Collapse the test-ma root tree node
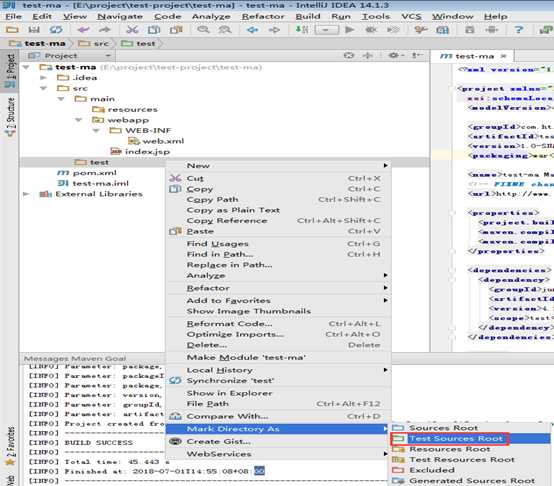 tap(26, 67)
